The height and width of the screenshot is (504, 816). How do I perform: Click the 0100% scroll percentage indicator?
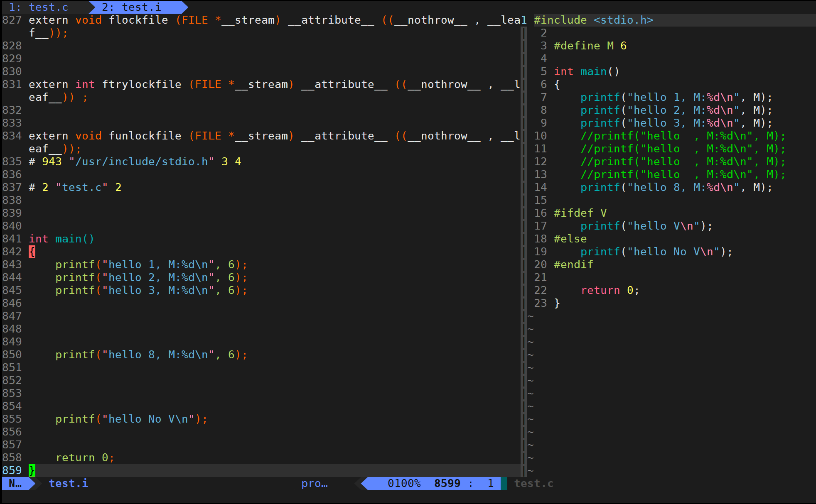pos(404,483)
